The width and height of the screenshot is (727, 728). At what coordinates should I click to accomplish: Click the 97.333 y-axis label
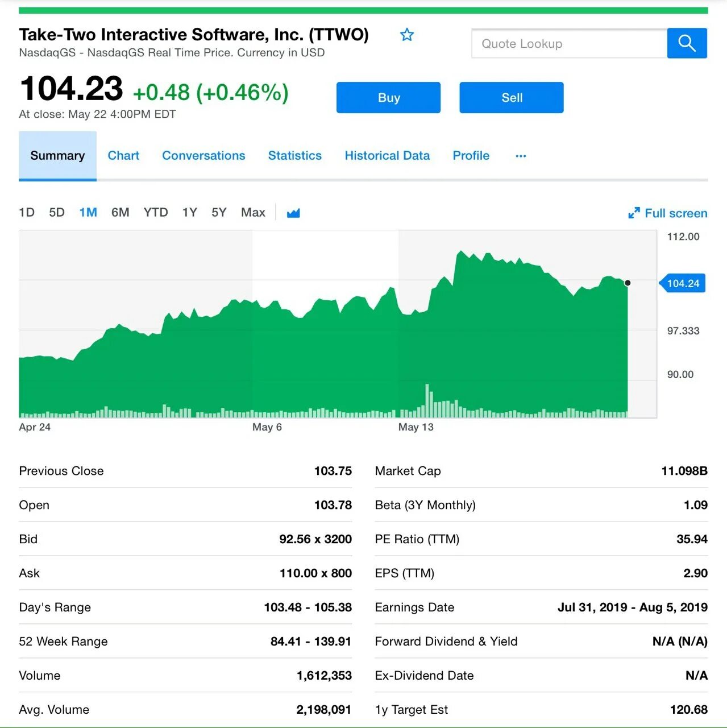point(683,331)
